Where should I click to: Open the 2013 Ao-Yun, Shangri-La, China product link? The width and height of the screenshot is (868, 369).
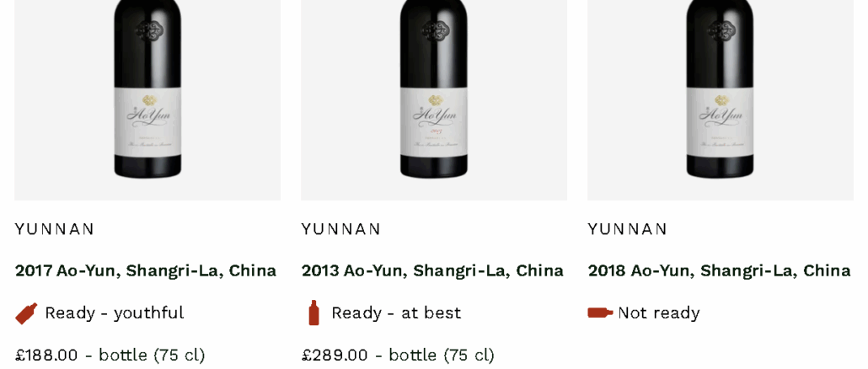coord(432,270)
